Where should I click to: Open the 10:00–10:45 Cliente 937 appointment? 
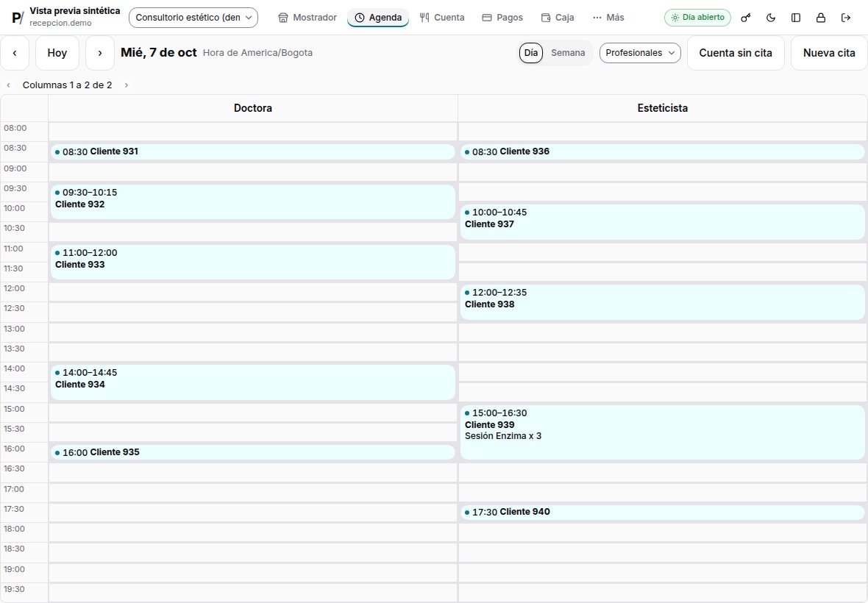(x=663, y=222)
